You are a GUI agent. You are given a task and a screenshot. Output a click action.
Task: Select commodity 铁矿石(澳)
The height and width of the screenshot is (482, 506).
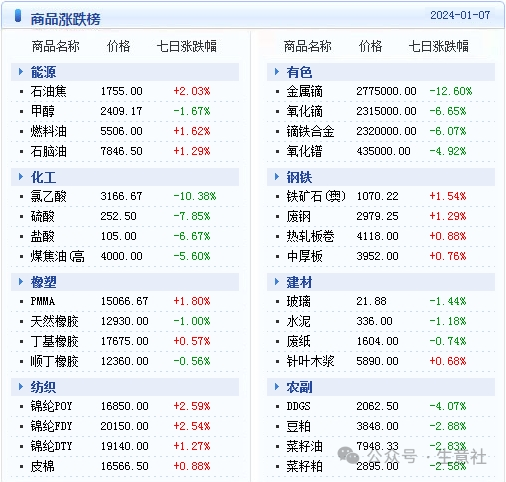[x=316, y=196]
